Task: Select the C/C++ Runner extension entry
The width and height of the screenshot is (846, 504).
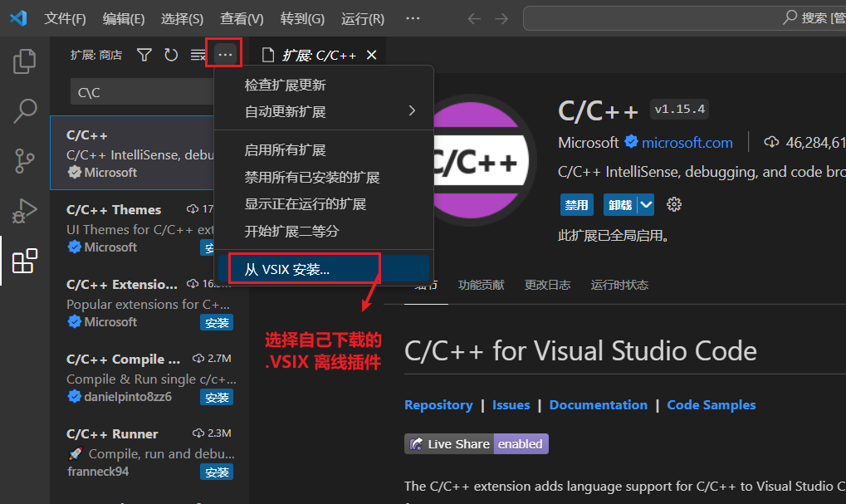Action: (x=149, y=453)
